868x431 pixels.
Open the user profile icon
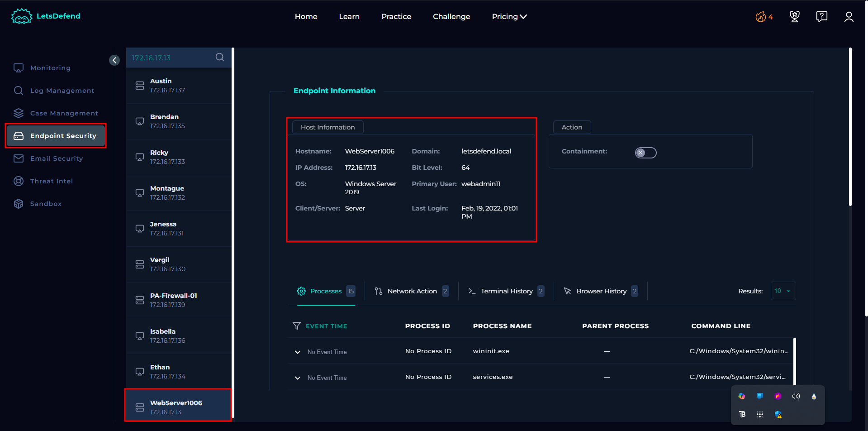[849, 17]
